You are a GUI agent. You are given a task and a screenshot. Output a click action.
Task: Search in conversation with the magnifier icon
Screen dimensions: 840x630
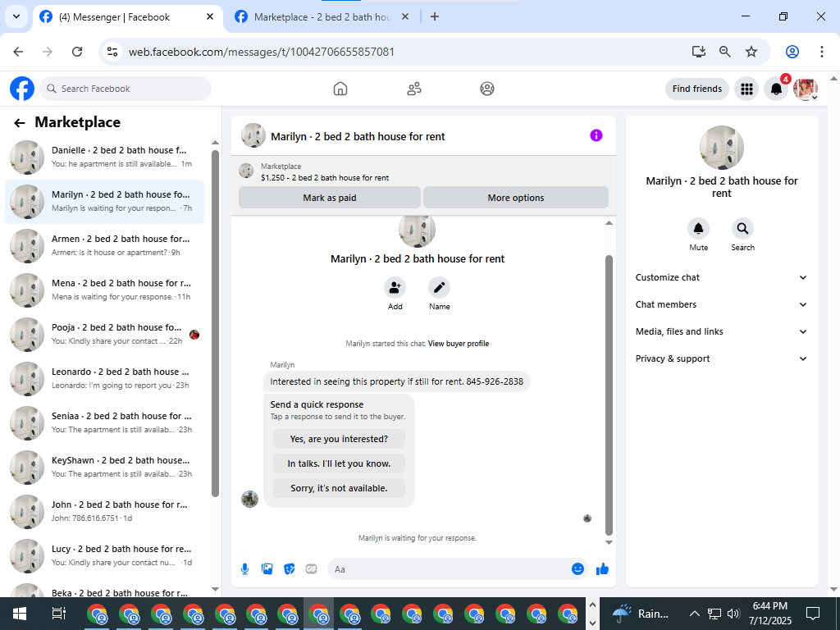[742, 229]
